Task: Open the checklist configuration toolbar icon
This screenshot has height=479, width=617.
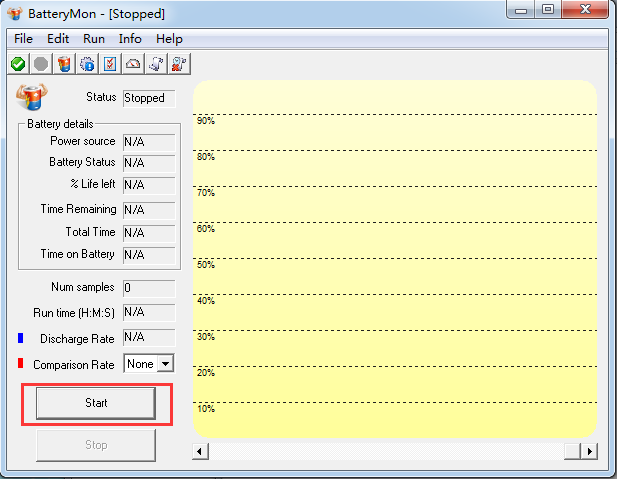Action: pyautogui.click(x=110, y=64)
